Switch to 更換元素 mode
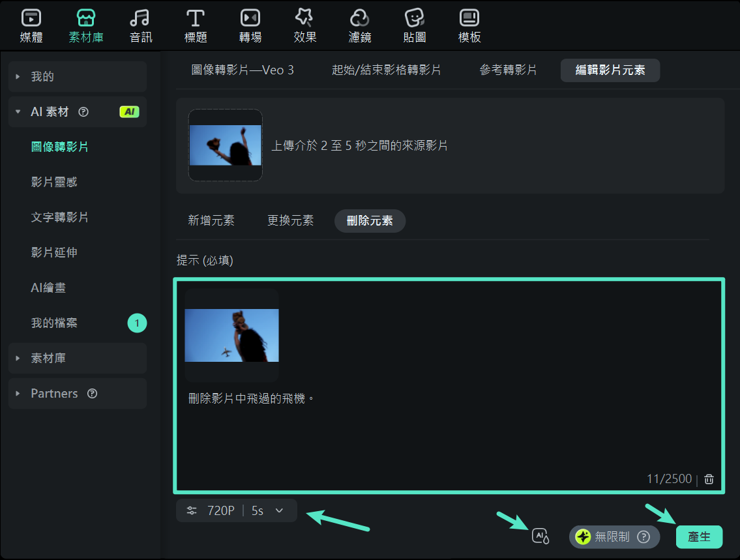 (291, 221)
